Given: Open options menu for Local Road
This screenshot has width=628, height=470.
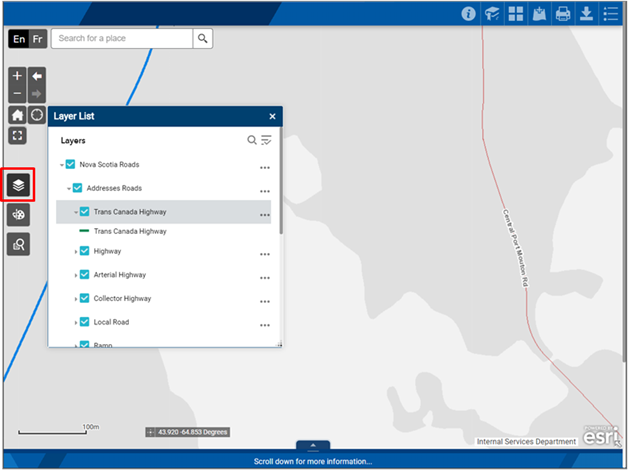Looking at the screenshot, I should (x=265, y=325).
